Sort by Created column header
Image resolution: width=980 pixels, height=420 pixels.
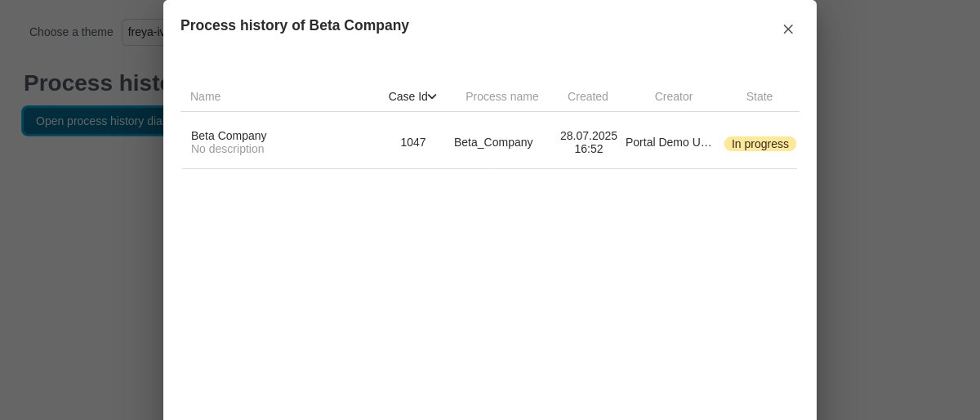pos(587,96)
